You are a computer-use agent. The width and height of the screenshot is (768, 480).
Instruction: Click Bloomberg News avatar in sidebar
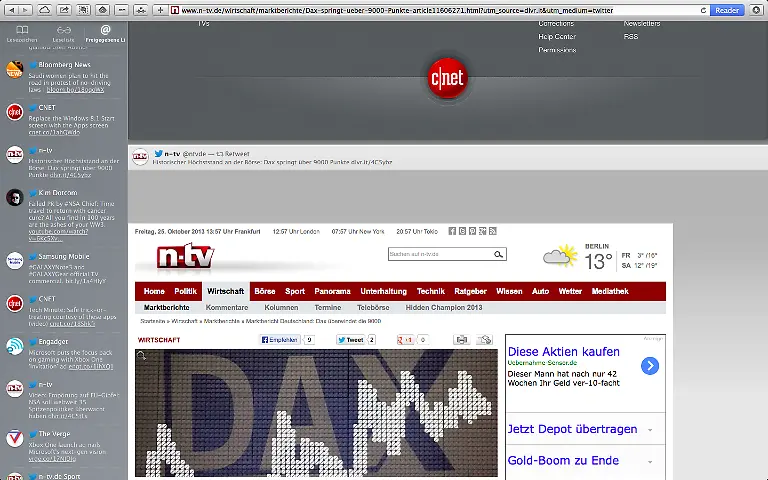tap(15, 69)
